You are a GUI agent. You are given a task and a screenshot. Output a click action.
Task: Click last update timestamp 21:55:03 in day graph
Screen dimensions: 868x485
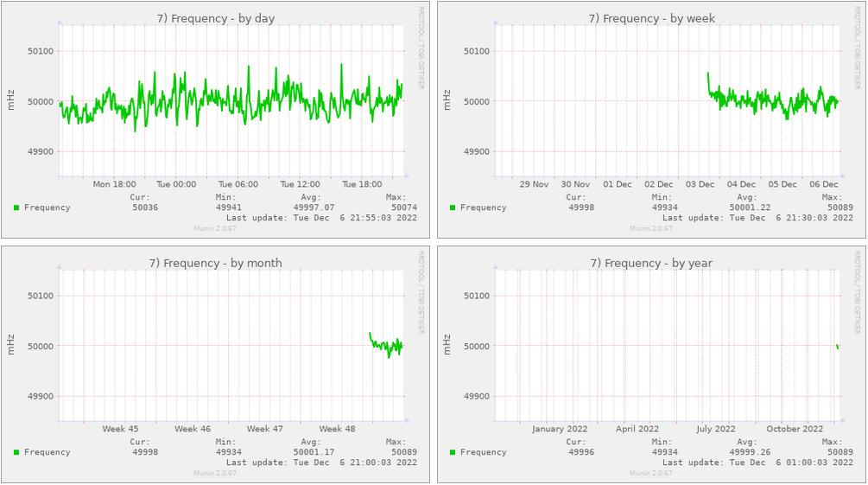coord(321,218)
